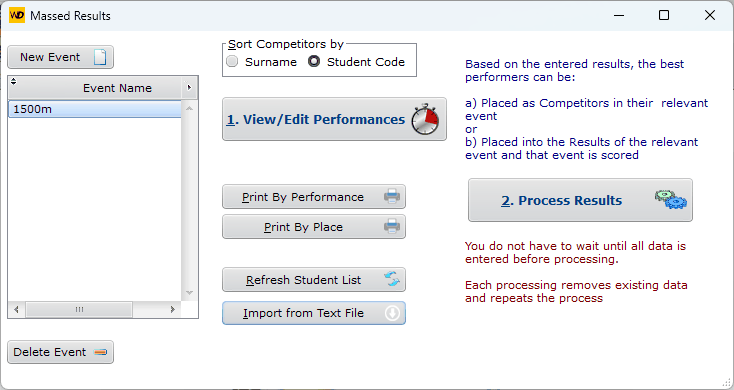Click the horizontal scrollbar left arrow

coord(16,309)
